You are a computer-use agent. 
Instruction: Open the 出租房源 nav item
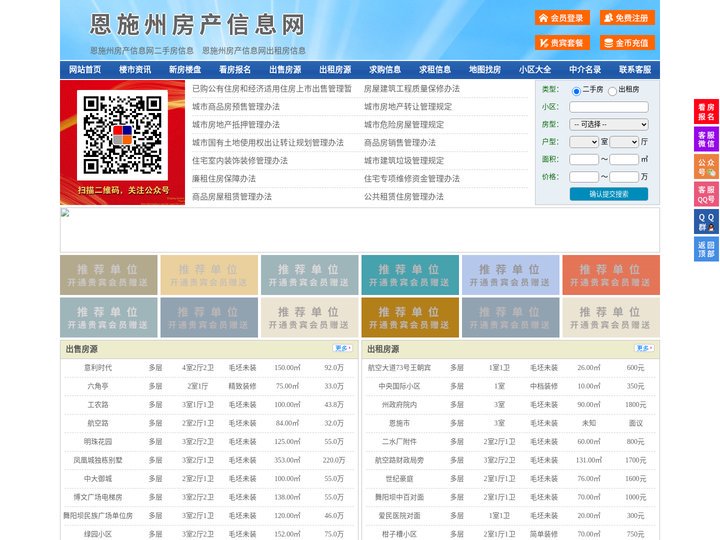pyautogui.click(x=335, y=70)
